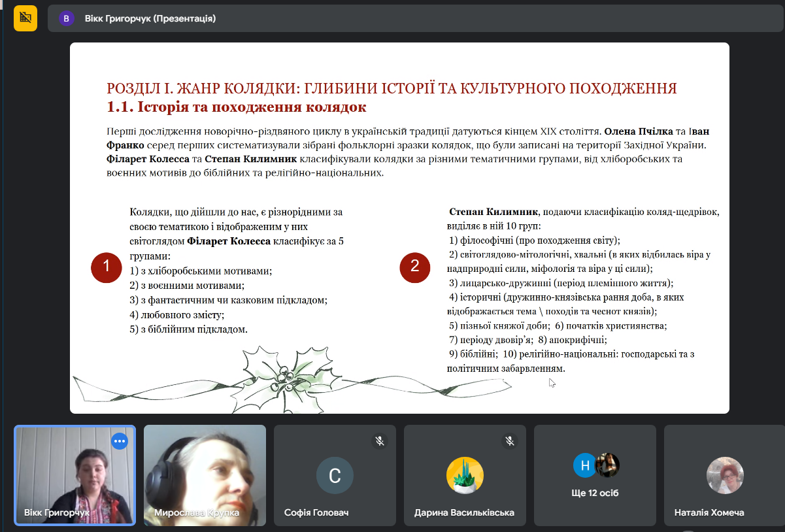Click Софія Головач's round "C" avatar

pos(335,475)
